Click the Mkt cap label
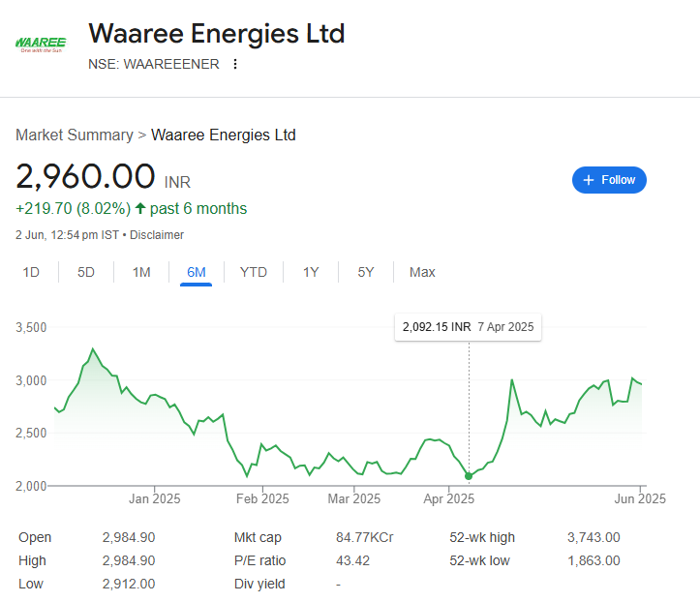This screenshot has width=700, height=602. (258, 537)
